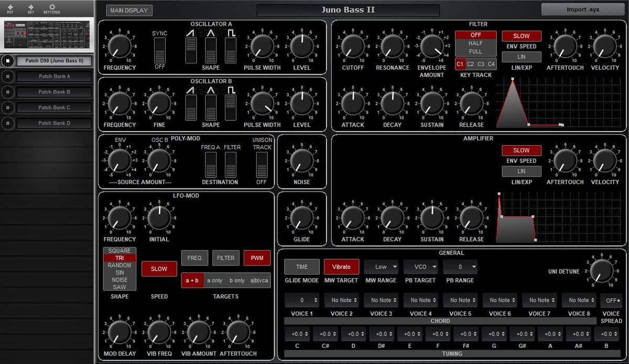
Task: Choose LFO shape SAW
Action: (x=120, y=287)
